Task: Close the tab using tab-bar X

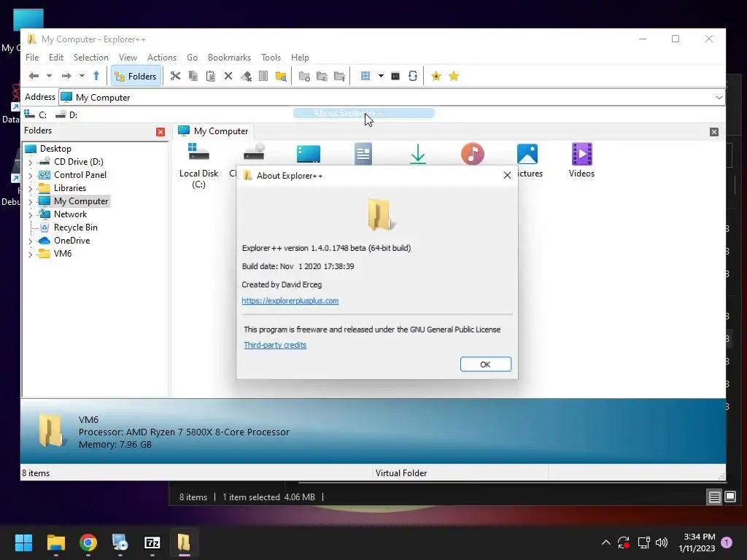Action: coord(713,132)
